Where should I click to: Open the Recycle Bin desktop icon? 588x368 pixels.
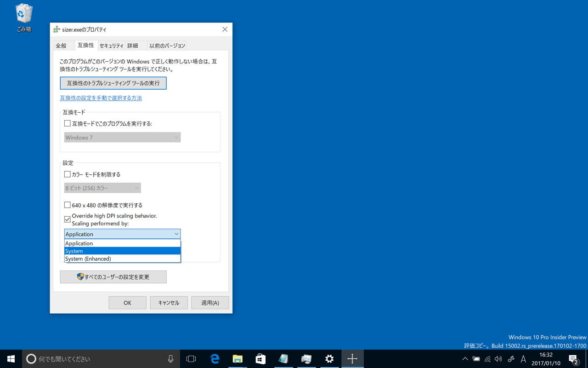click(x=23, y=14)
